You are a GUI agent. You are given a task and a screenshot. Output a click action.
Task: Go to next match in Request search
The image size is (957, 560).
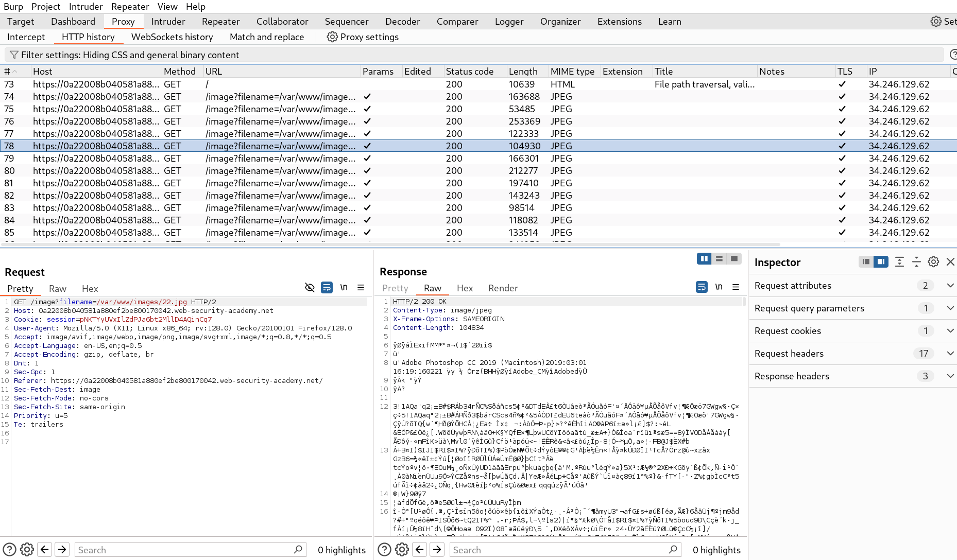tap(62, 550)
